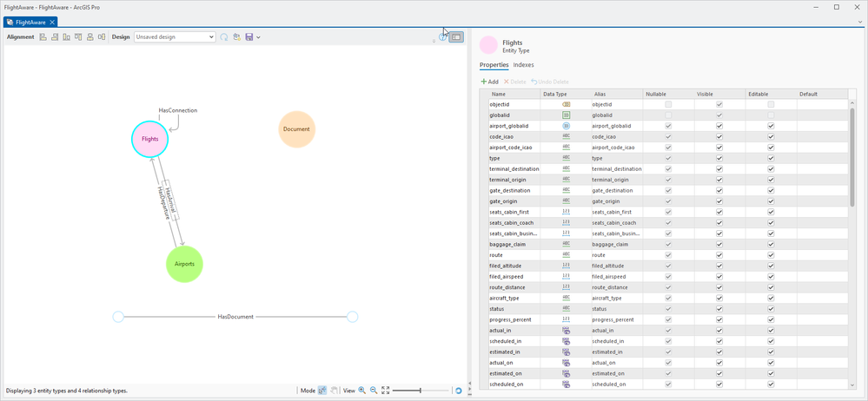Toggle the details pane button
The height and width of the screenshot is (401, 868).
point(456,37)
